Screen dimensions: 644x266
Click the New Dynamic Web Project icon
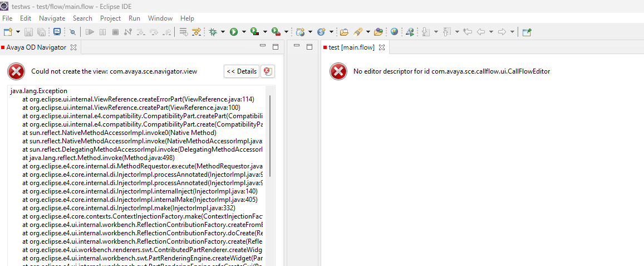click(x=300, y=32)
